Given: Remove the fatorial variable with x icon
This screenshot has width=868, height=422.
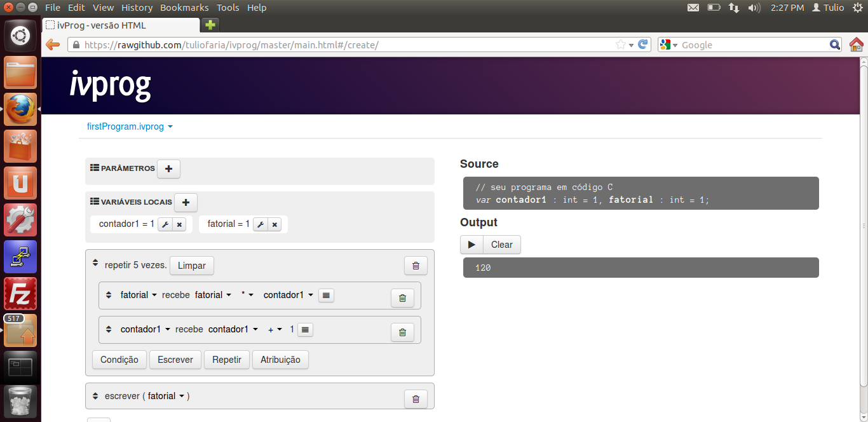Looking at the screenshot, I should coord(275,224).
